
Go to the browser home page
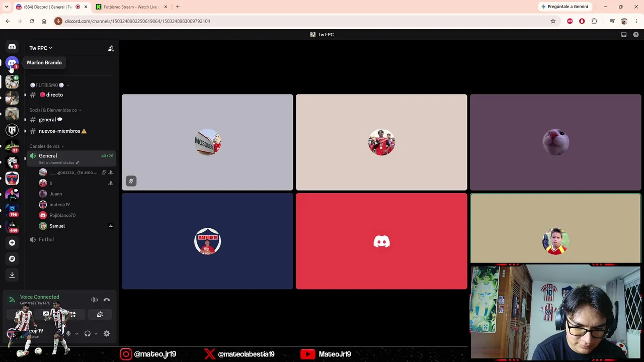point(44,21)
